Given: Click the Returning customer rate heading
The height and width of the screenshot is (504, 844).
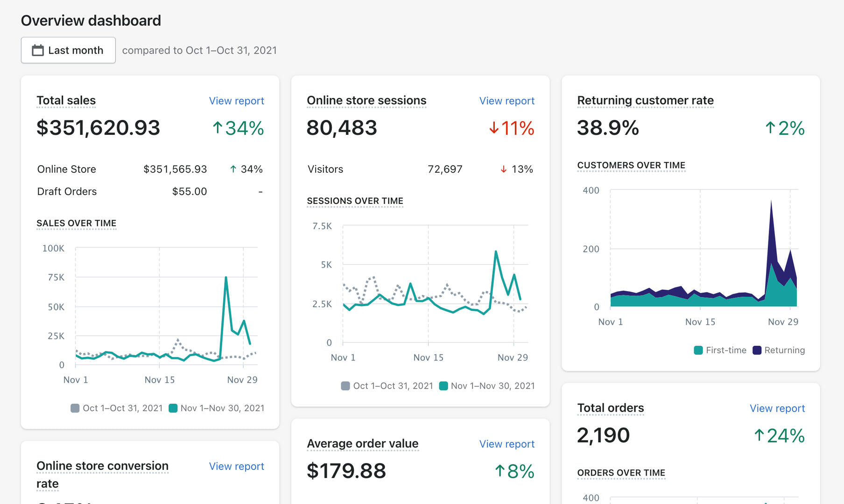Looking at the screenshot, I should [645, 100].
